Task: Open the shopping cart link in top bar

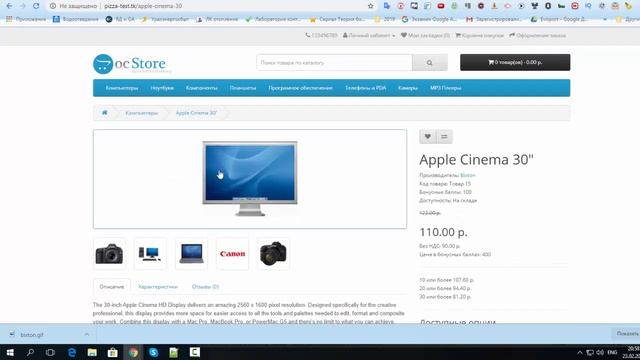Action: tap(480, 36)
